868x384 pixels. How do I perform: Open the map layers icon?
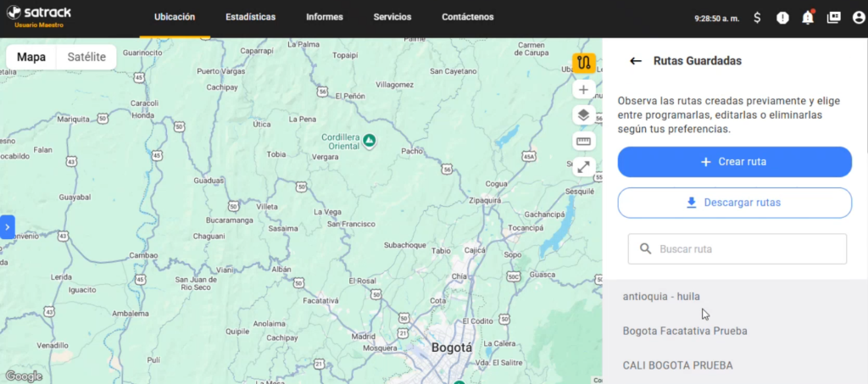click(583, 115)
